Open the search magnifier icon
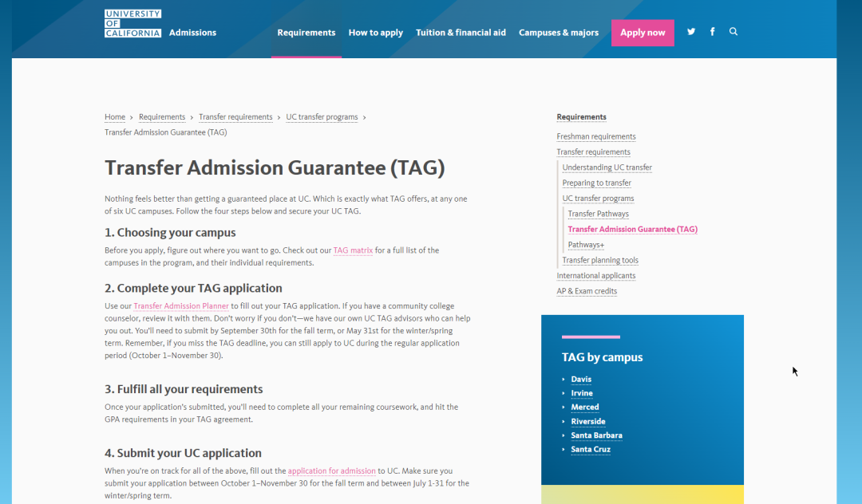The height and width of the screenshot is (504, 862). click(733, 32)
